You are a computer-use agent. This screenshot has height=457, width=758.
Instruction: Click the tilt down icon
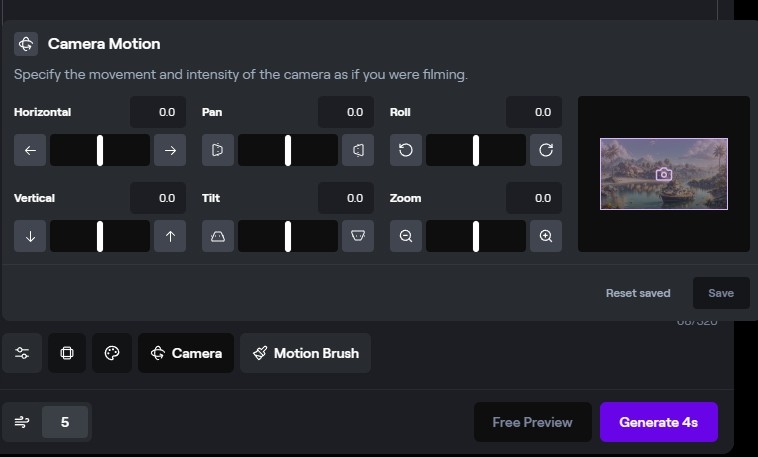pos(358,236)
